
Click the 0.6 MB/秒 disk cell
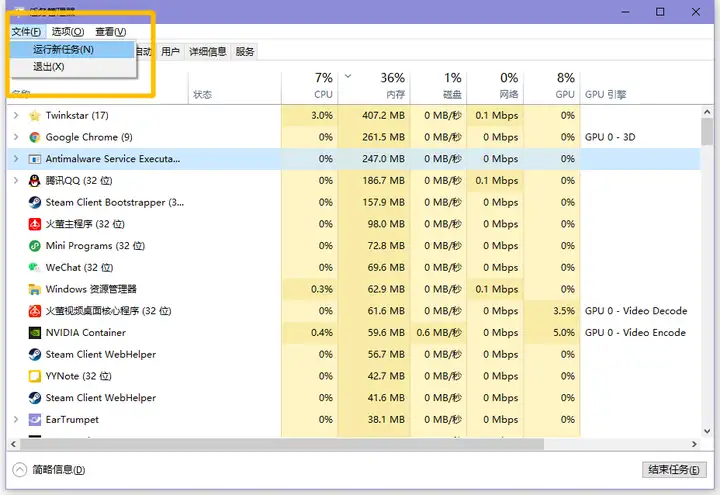point(438,332)
